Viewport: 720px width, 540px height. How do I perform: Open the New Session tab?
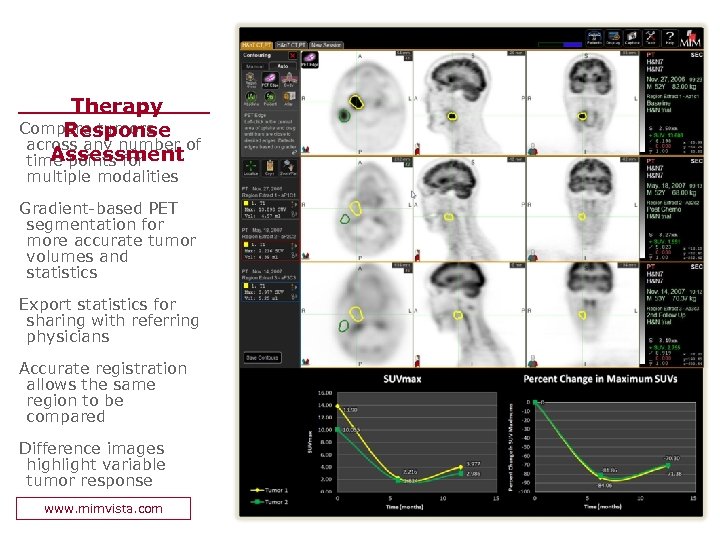click(326, 45)
